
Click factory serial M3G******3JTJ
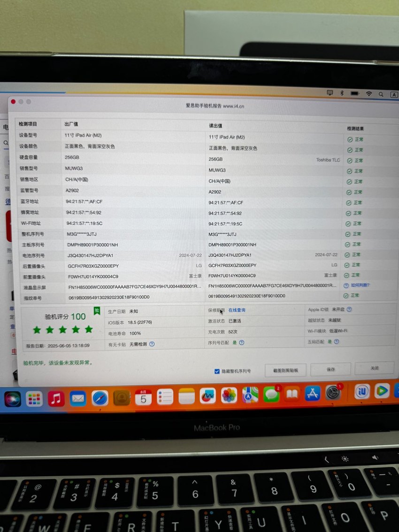point(82,234)
